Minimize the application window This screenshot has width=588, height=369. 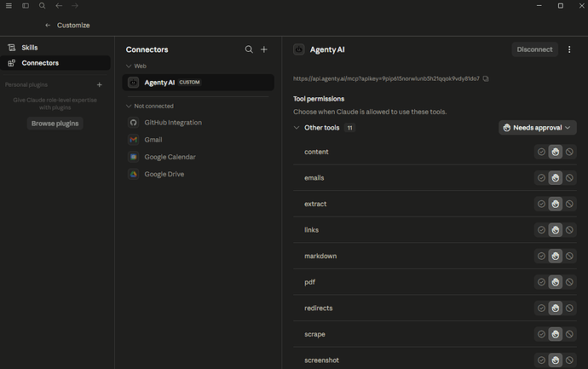click(x=539, y=6)
